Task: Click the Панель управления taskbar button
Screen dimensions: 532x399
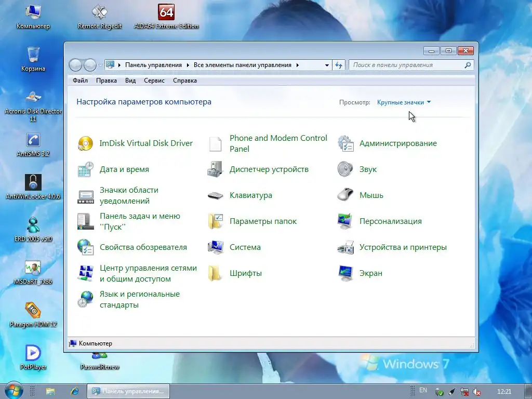Action: pos(128,391)
